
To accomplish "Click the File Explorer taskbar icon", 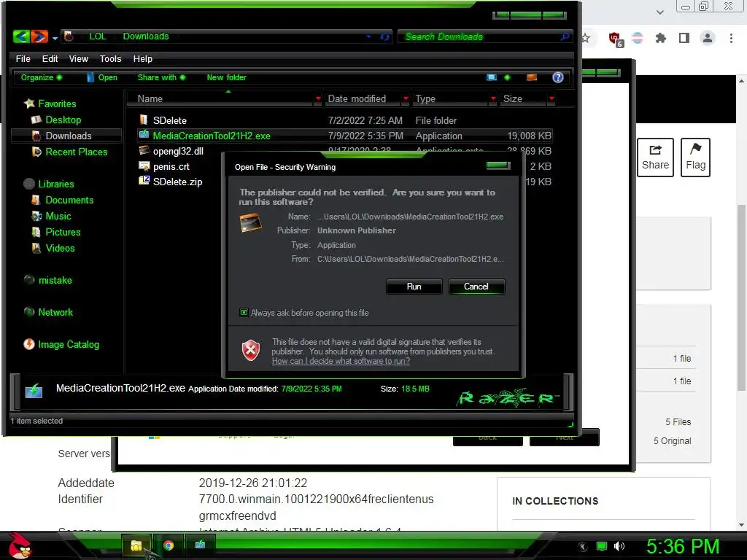I will pyautogui.click(x=136, y=545).
